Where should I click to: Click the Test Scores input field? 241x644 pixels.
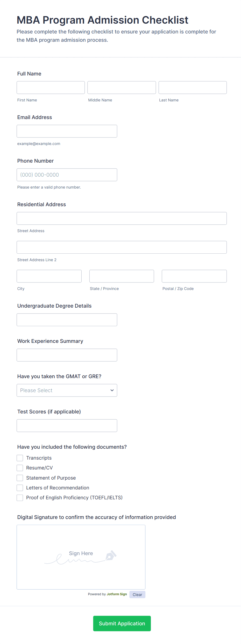coord(67,425)
